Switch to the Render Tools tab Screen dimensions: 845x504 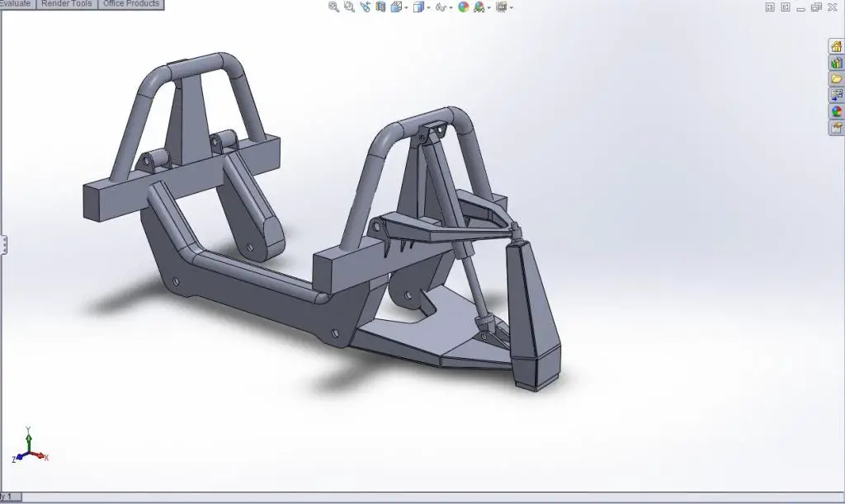tap(66, 4)
